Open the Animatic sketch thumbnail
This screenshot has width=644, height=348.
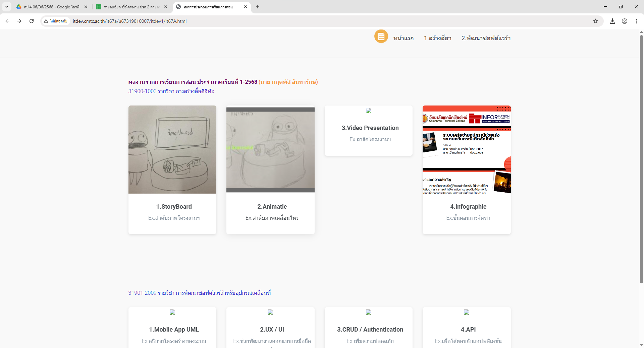pyautogui.click(x=270, y=149)
